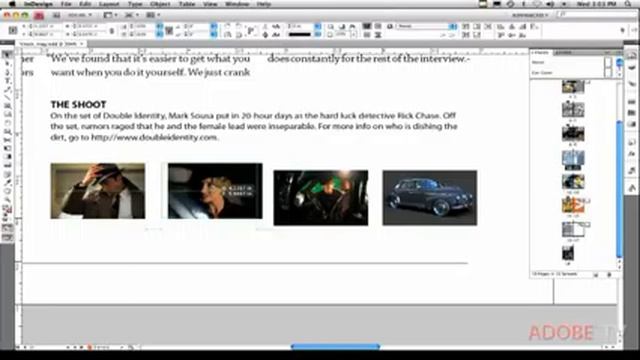Click the create new page button in Pages panel
The image size is (640, 360).
(596, 275)
